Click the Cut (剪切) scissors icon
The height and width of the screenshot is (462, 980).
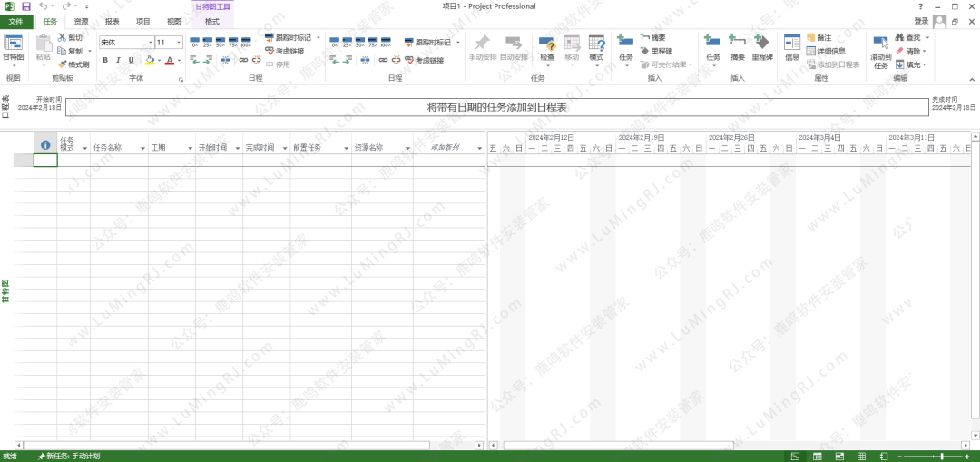pyautogui.click(x=62, y=38)
